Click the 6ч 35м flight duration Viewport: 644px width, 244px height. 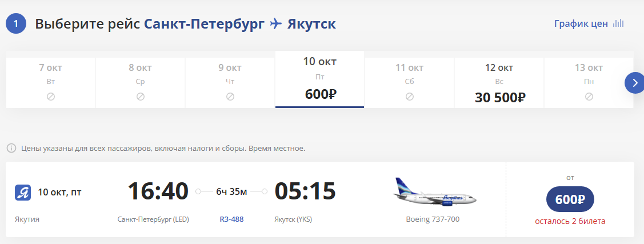(x=231, y=191)
